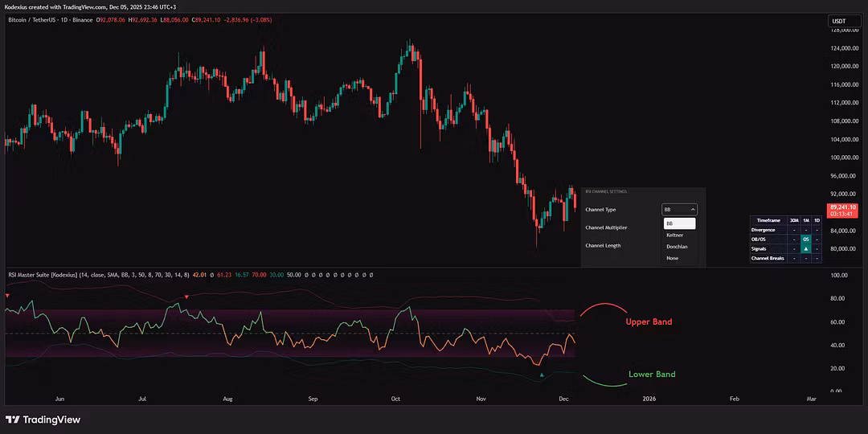Pick the highlighted BB option in list
This screenshot has width=868, height=434.
point(679,223)
